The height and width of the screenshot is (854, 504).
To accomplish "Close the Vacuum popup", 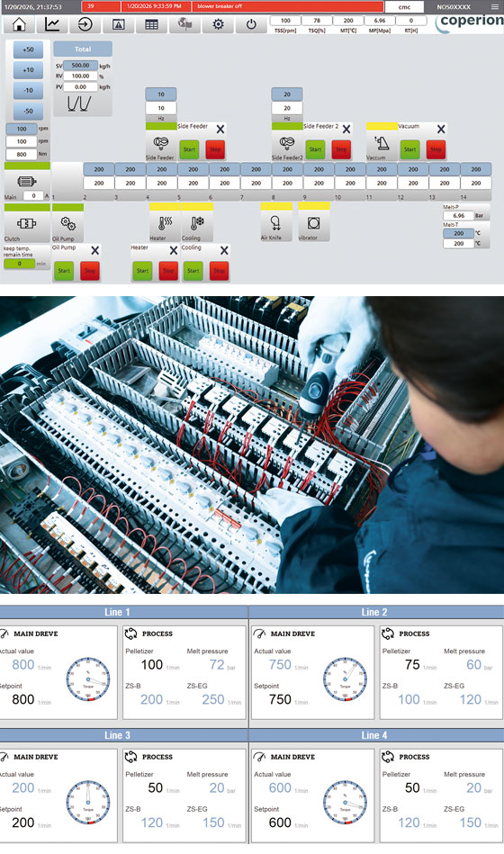I will point(441,129).
